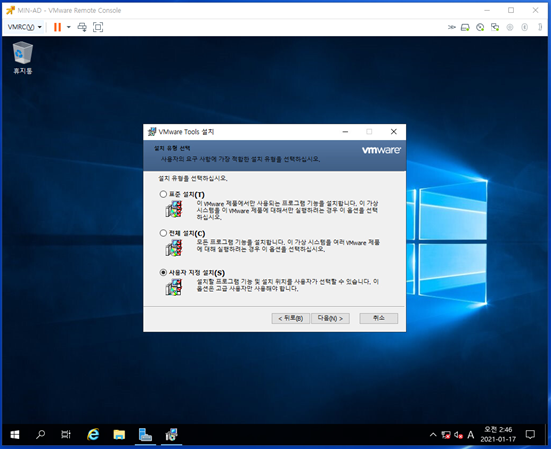This screenshot has width=551, height=449.
Task: Click the Cancel (취소) button
Action: tap(379, 318)
